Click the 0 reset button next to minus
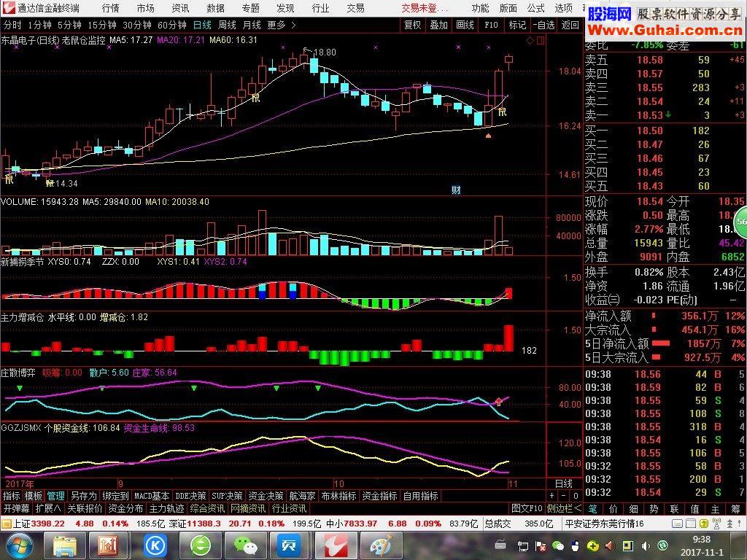 point(576,496)
